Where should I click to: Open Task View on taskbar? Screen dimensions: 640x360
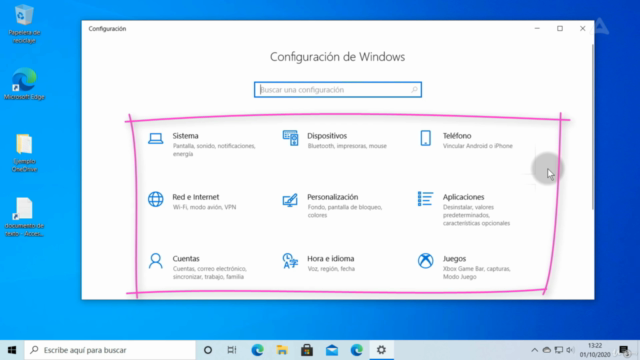click(232, 350)
